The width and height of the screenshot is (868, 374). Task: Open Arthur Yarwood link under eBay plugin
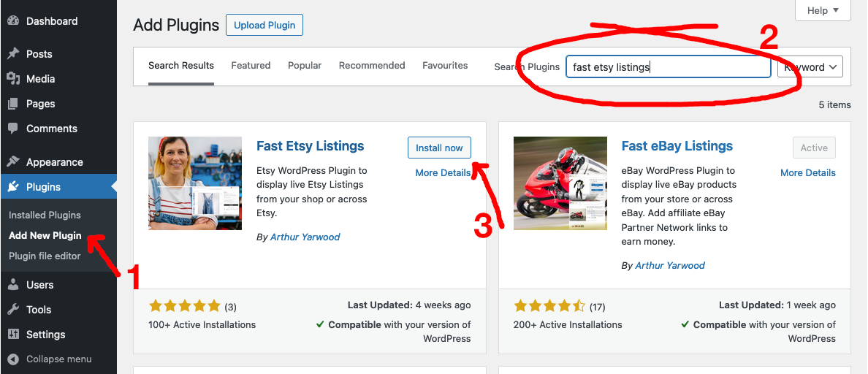point(670,266)
